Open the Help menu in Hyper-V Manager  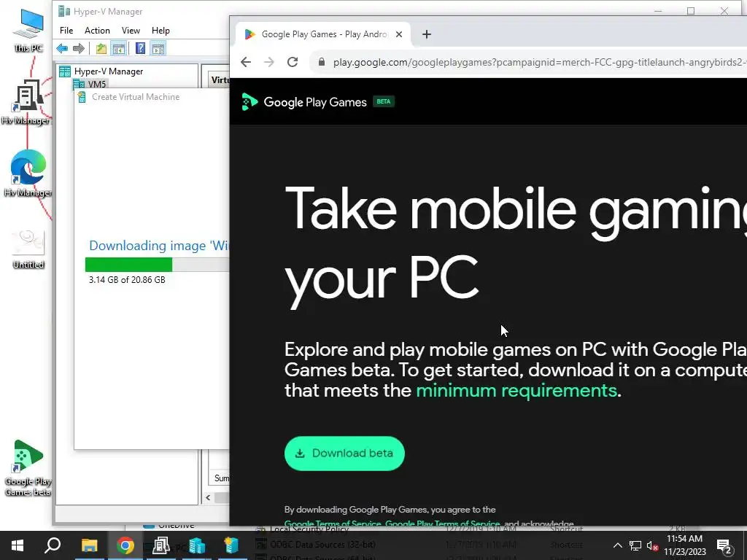click(160, 31)
